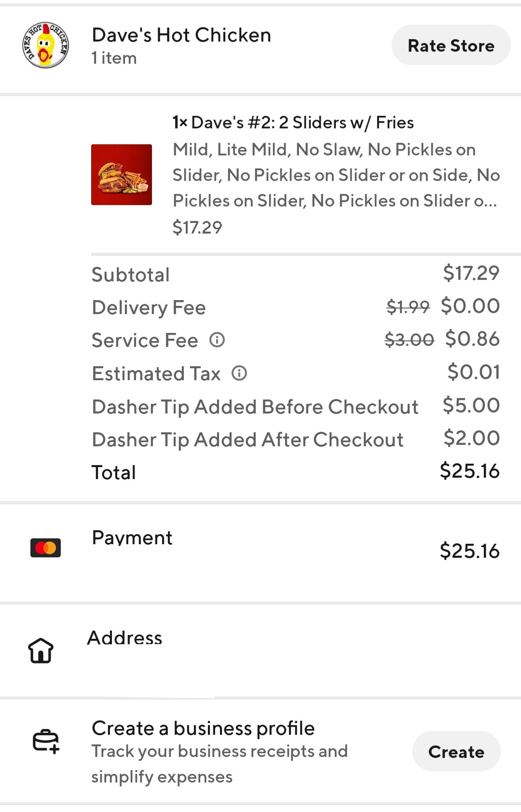Select the Total amount $25.16
The image size is (521, 812).
pos(469,471)
